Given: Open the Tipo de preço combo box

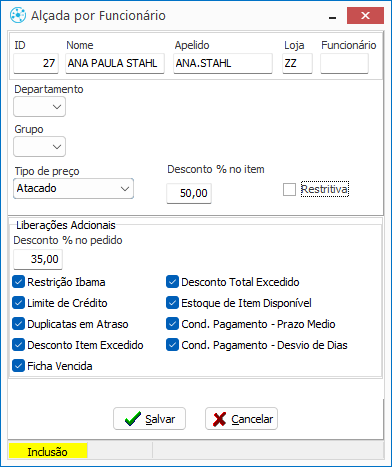Looking at the screenshot, I should coord(73,188).
